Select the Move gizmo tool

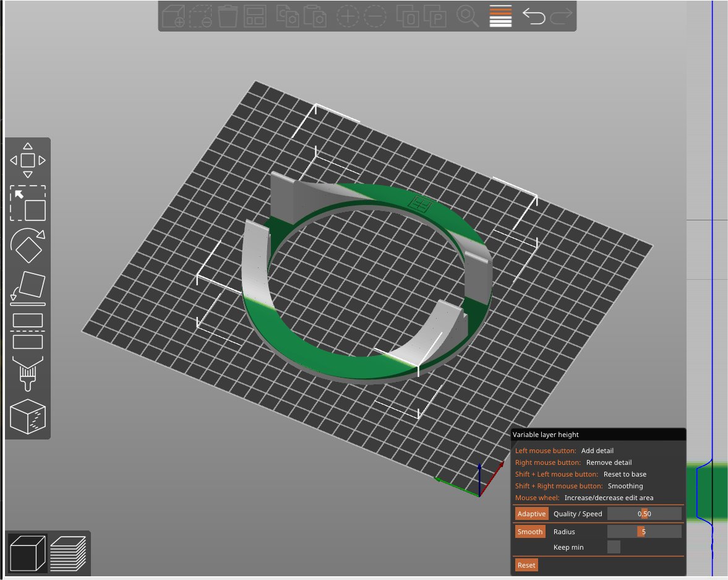pos(28,160)
